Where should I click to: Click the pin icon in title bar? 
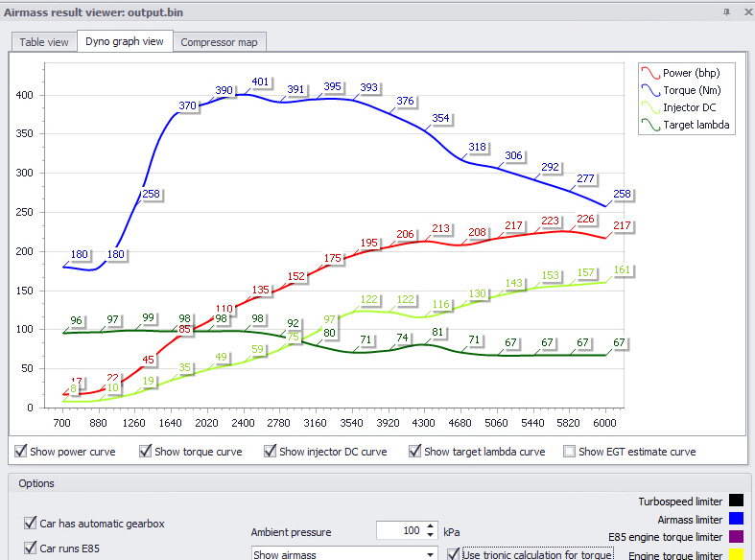(726, 12)
